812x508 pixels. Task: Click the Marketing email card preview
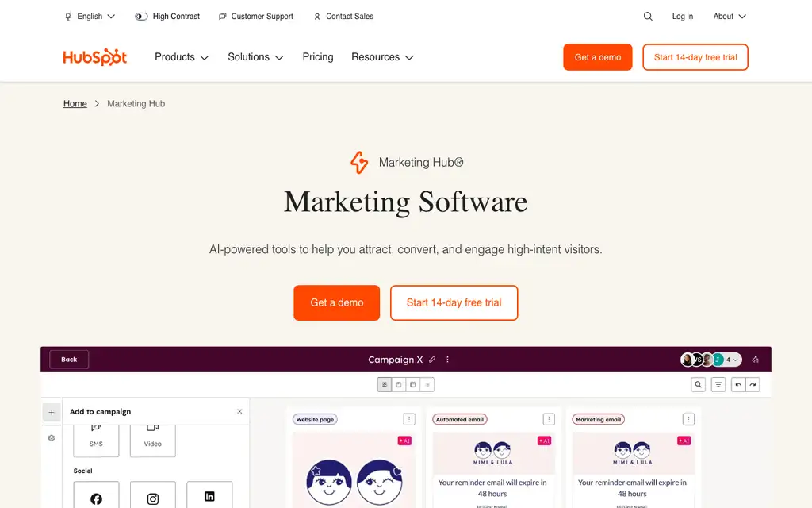coord(633,470)
